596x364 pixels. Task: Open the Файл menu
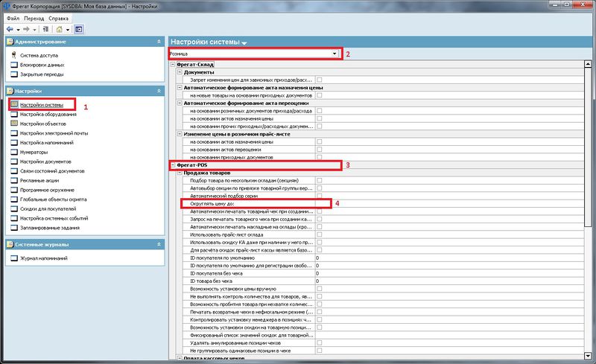pyautogui.click(x=13, y=19)
